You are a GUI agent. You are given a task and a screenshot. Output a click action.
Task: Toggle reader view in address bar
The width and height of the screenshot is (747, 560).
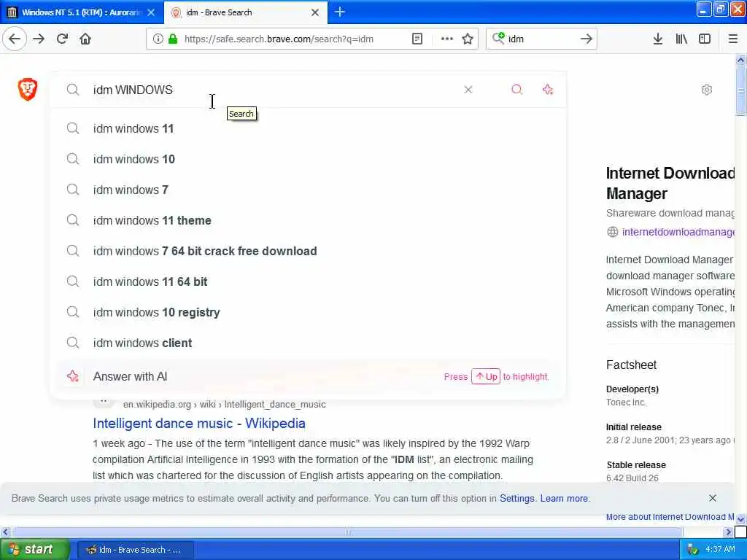pos(417,39)
